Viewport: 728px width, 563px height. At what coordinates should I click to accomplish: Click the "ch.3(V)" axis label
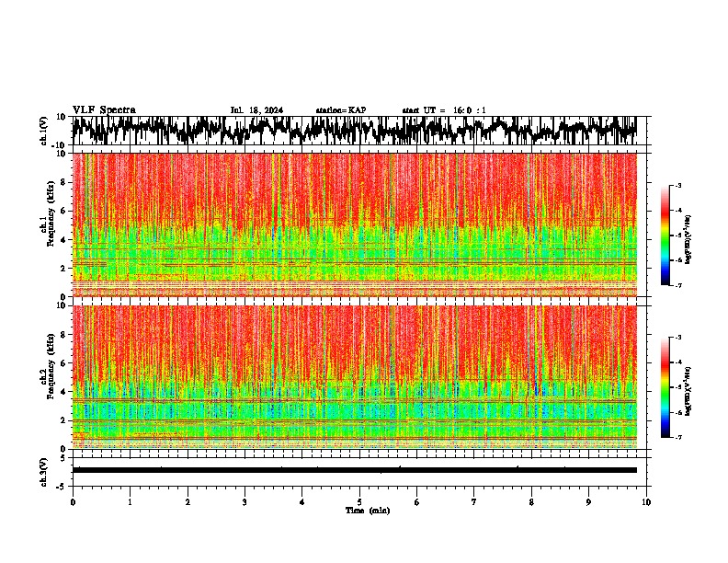[x=44, y=472]
